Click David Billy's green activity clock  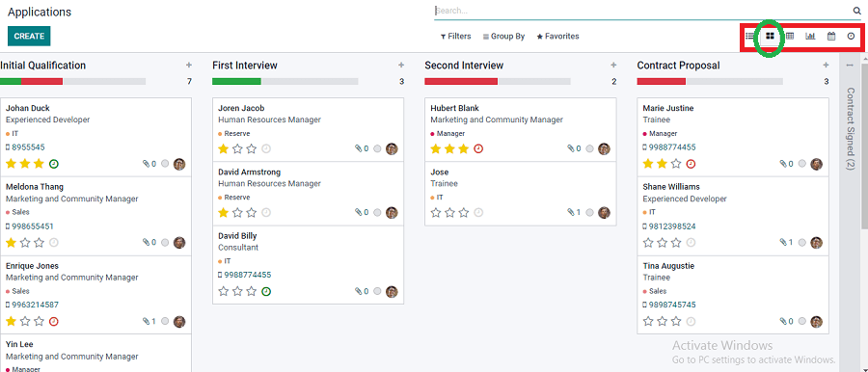(266, 291)
